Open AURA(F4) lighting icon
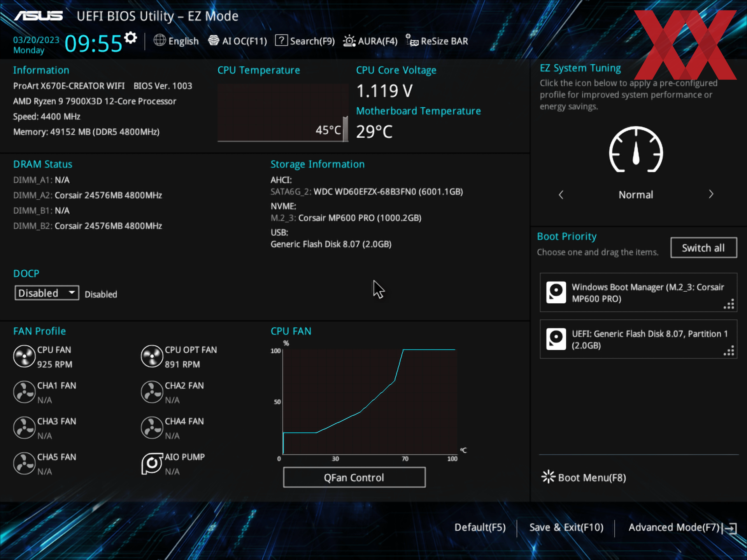The image size is (747, 560). [x=349, y=40]
